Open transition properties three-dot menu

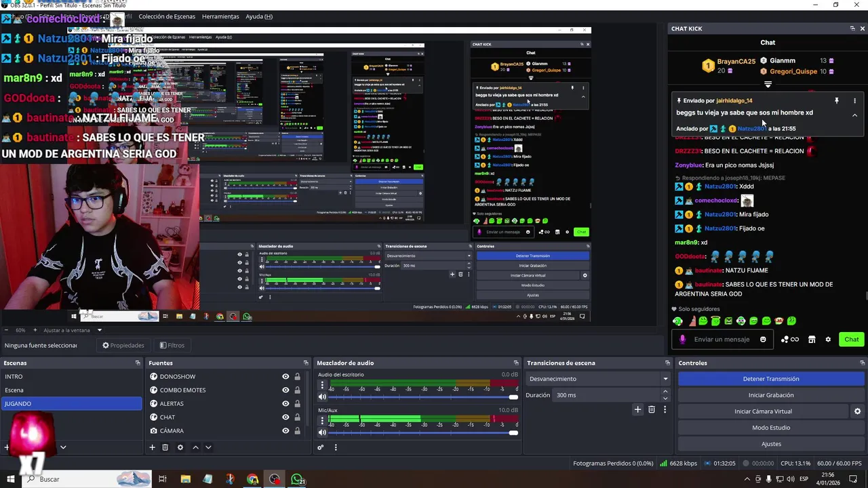click(x=665, y=409)
